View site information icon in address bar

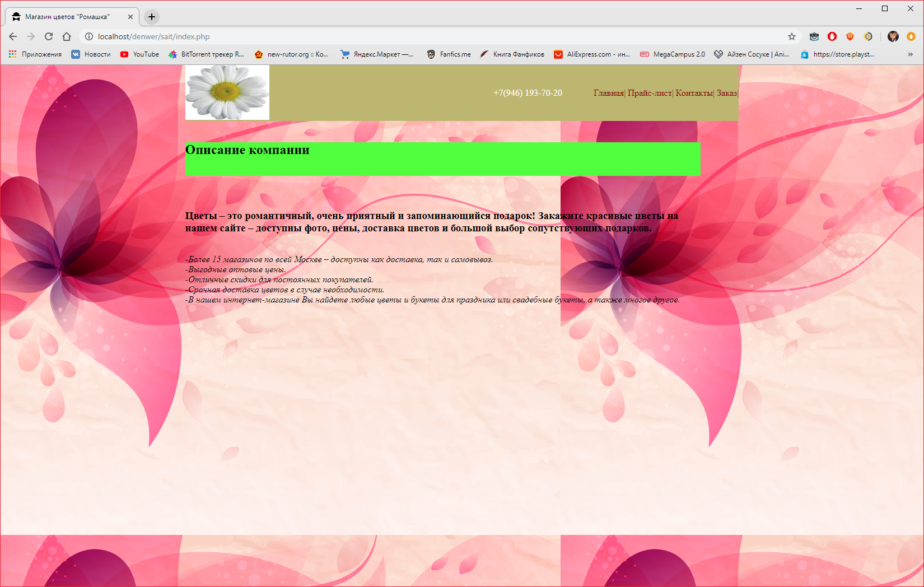[88, 36]
